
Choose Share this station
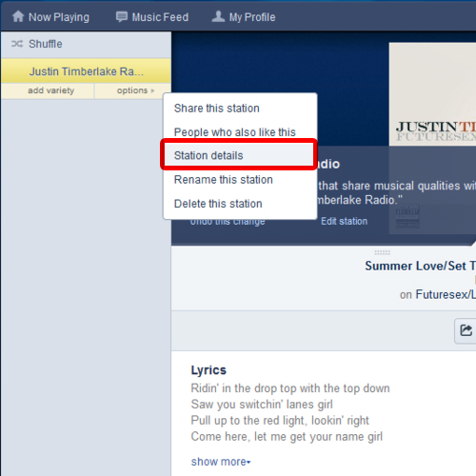pyautogui.click(x=217, y=109)
